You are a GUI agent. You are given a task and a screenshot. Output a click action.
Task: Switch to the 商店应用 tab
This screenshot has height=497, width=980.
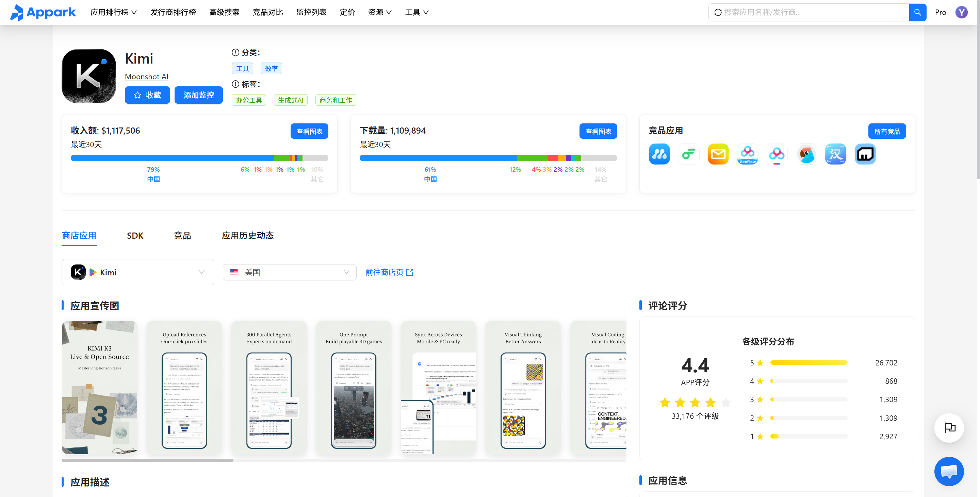(x=79, y=236)
